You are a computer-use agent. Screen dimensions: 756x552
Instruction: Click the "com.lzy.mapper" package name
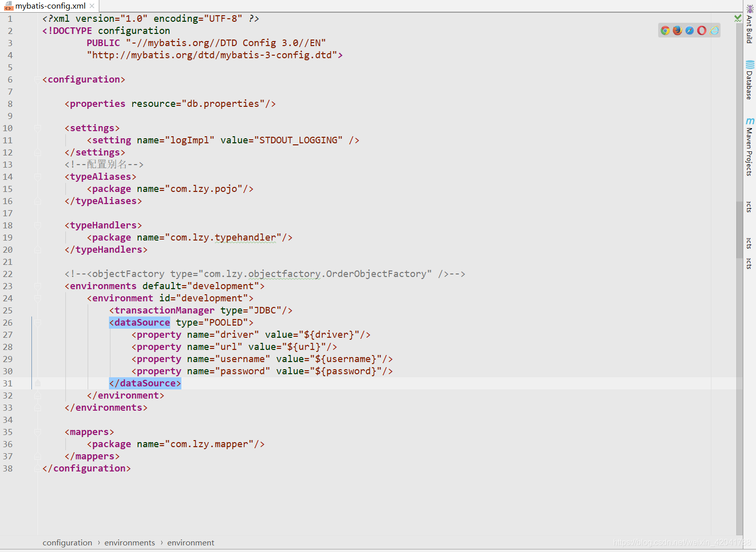[209, 444]
